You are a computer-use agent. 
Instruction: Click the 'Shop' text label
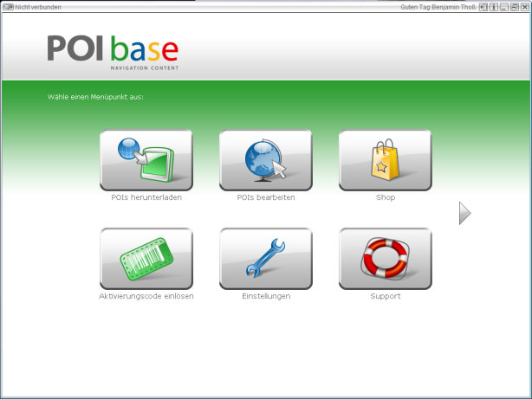tap(385, 197)
